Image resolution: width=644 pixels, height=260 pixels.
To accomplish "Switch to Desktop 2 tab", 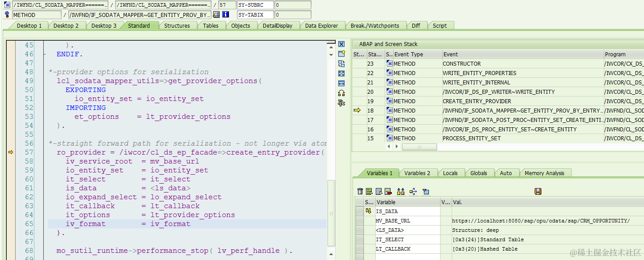I will (x=66, y=25).
